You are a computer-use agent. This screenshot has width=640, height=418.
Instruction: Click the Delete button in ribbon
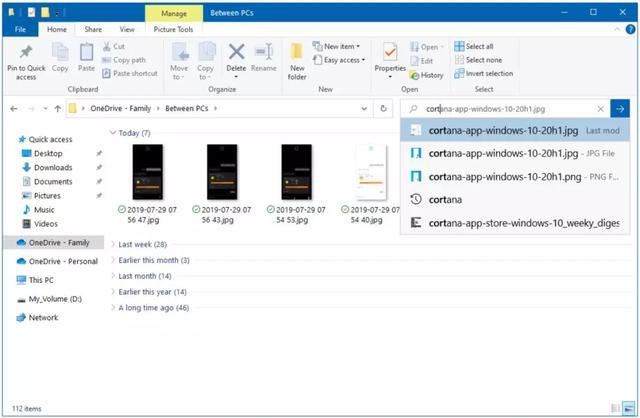(236, 61)
